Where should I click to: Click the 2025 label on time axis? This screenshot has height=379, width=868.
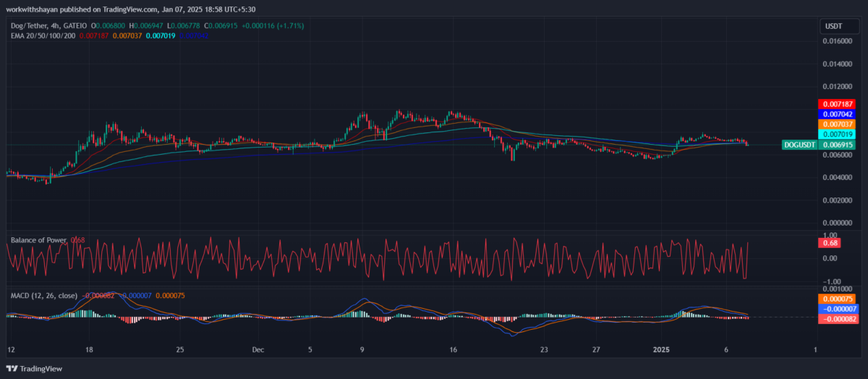coord(663,349)
